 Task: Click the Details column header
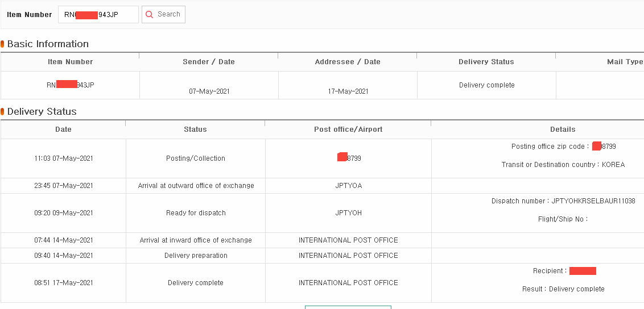[563, 129]
